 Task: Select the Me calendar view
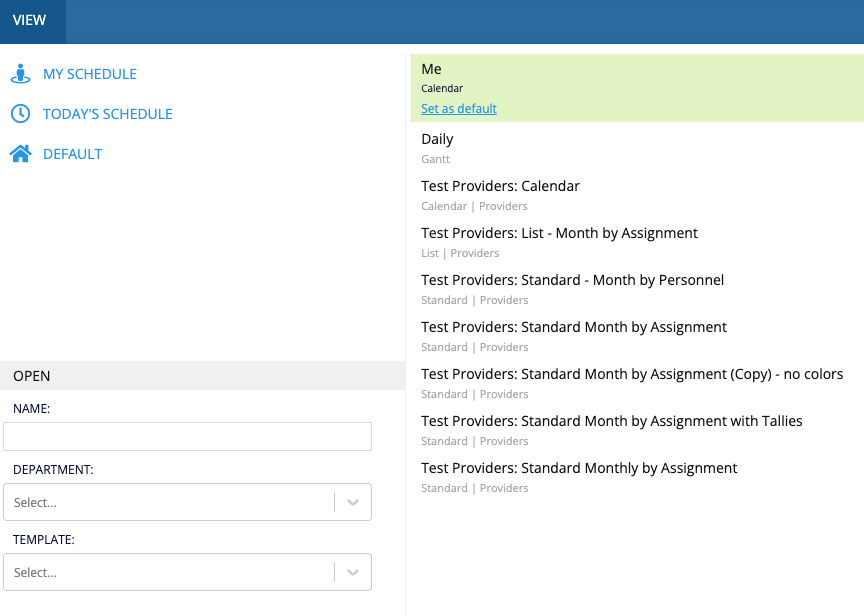point(637,88)
